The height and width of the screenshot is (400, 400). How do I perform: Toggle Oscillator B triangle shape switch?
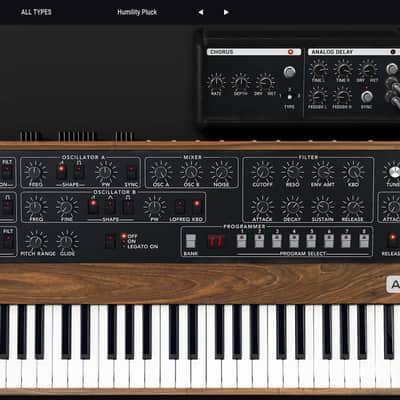tap(110, 207)
